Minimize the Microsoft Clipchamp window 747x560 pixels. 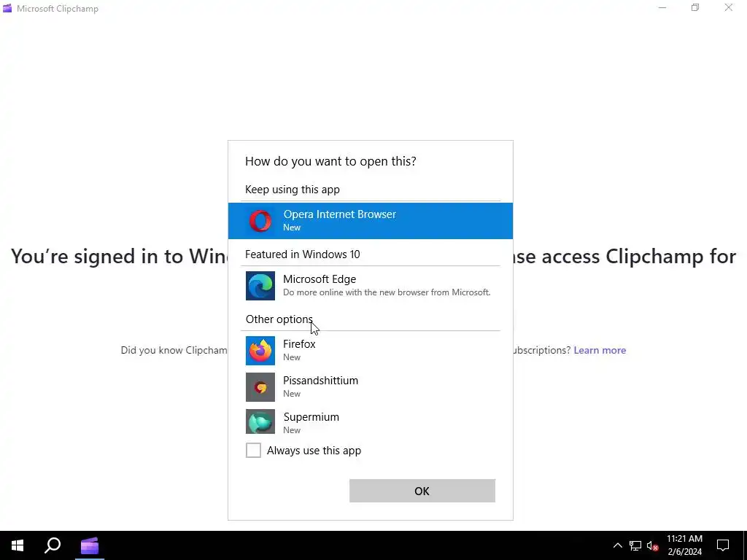point(662,7)
